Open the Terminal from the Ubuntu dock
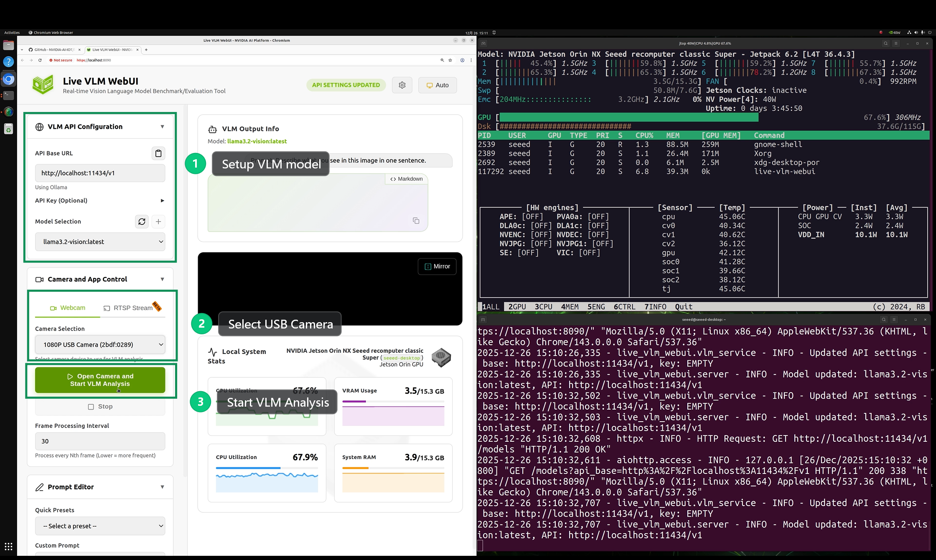 click(x=8, y=95)
